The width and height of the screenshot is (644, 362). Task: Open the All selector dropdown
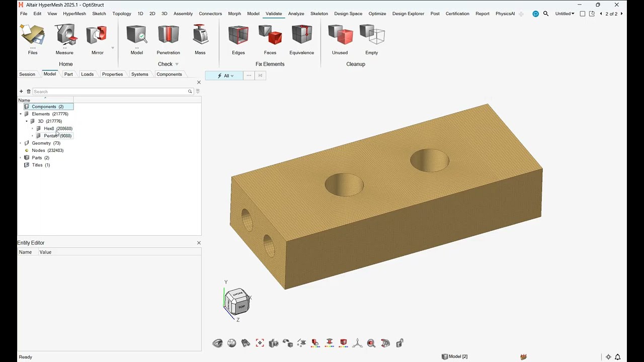224,75
